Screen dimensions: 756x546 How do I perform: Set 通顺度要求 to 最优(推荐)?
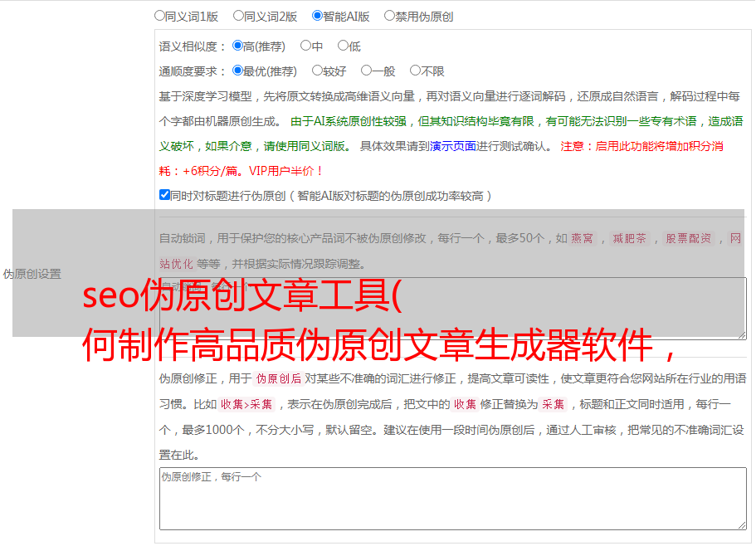tap(237, 71)
